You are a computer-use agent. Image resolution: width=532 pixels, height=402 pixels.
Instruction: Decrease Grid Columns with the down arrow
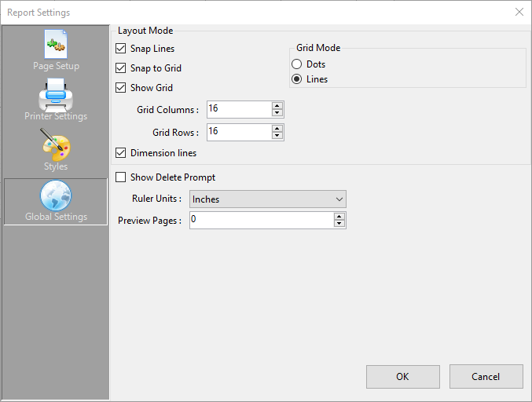click(x=277, y=113)
